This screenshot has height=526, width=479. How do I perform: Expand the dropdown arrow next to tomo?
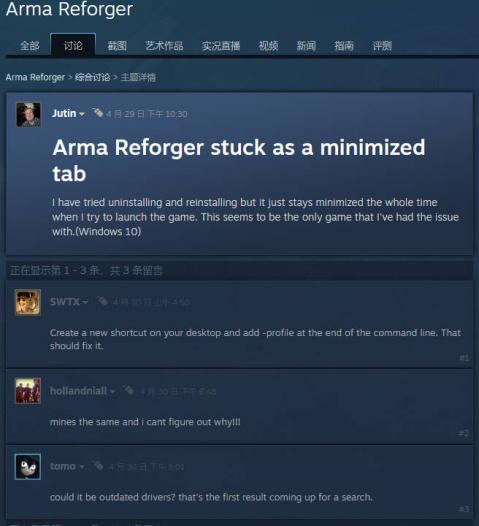[x=81, y=467]
